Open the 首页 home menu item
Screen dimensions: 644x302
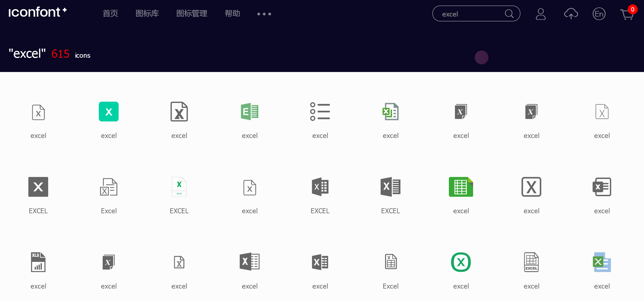point(110,13)
